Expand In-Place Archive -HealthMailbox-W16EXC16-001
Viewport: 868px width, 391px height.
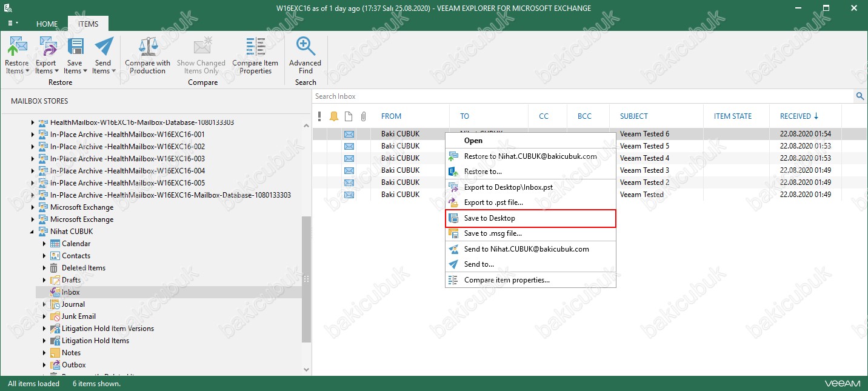click(x=32, y=135)
